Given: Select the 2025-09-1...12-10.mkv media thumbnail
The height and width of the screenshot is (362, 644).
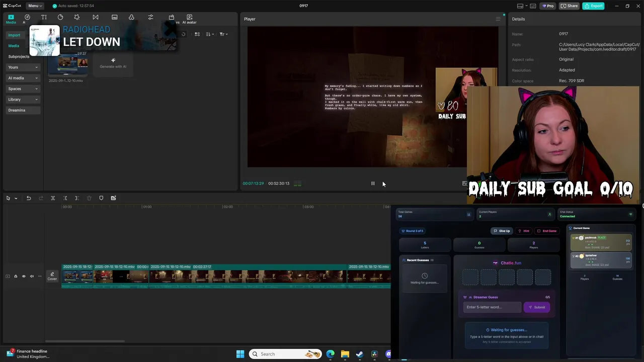Looking at the screenshot, I should coord(68,65).
